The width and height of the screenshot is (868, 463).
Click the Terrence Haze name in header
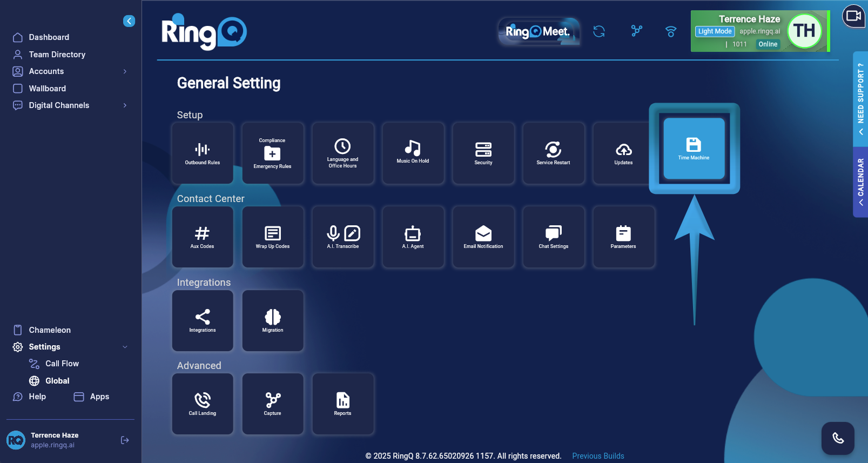pyautogui.click(x=749, y=19)
